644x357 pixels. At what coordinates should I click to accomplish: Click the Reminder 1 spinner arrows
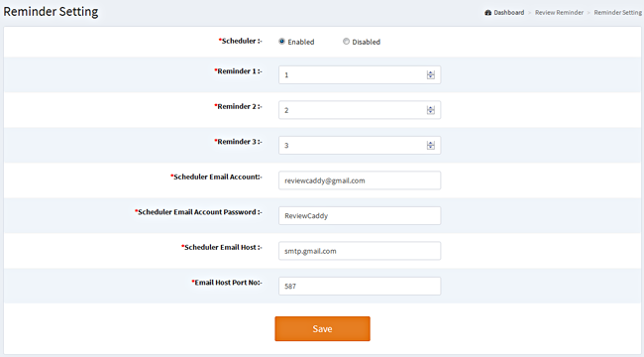430,74
